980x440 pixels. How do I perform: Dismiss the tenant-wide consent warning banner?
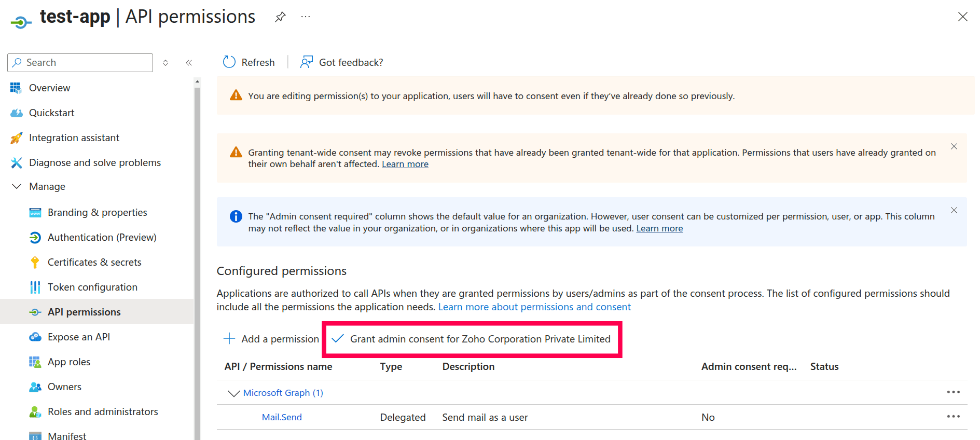pyautogui.click(x=954, y=146)
